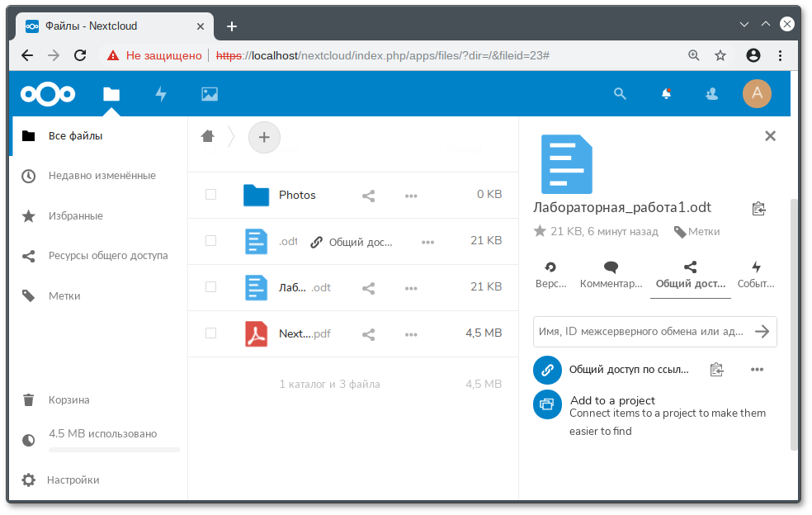Screen dimensions: 812x515
Task: Click the 'Не защищено' security warning
Action: [x=154, y=55]
